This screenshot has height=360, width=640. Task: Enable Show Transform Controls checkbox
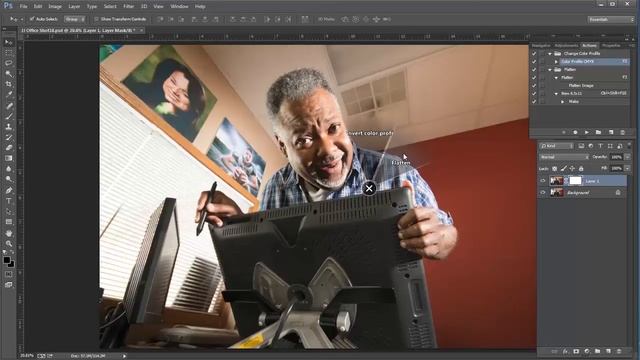point(96,19)
